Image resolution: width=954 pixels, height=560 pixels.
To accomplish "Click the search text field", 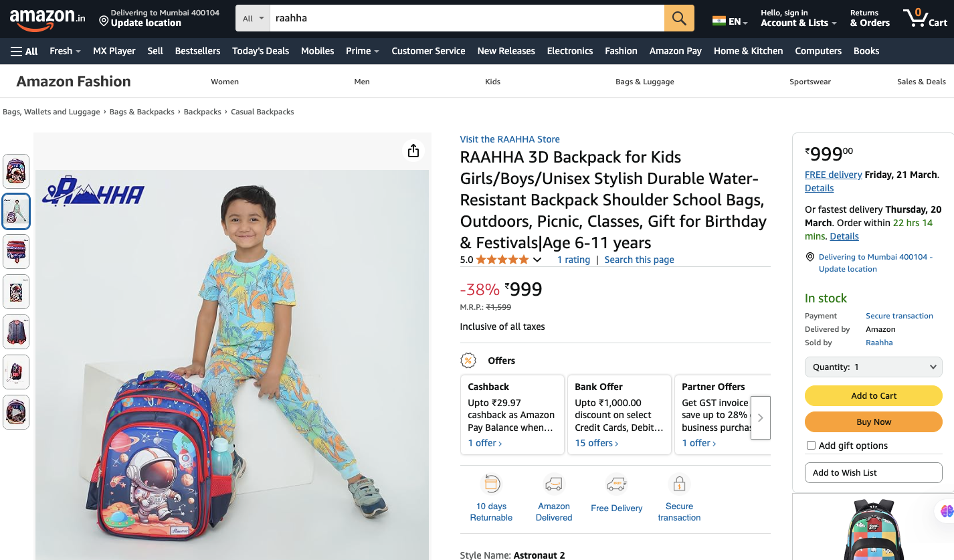I will pos(466,18).
